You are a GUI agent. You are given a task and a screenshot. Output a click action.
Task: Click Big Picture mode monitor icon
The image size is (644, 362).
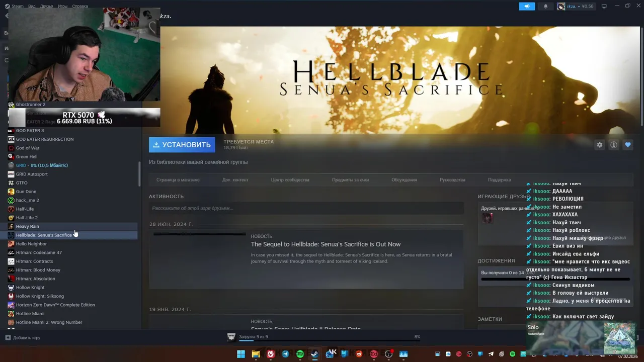pyautogui.click(x=604, y=7)
